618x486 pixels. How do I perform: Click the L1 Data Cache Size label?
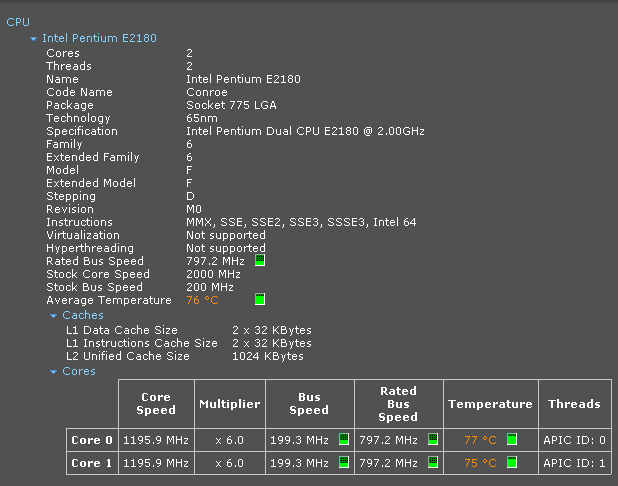pos(122,330)
